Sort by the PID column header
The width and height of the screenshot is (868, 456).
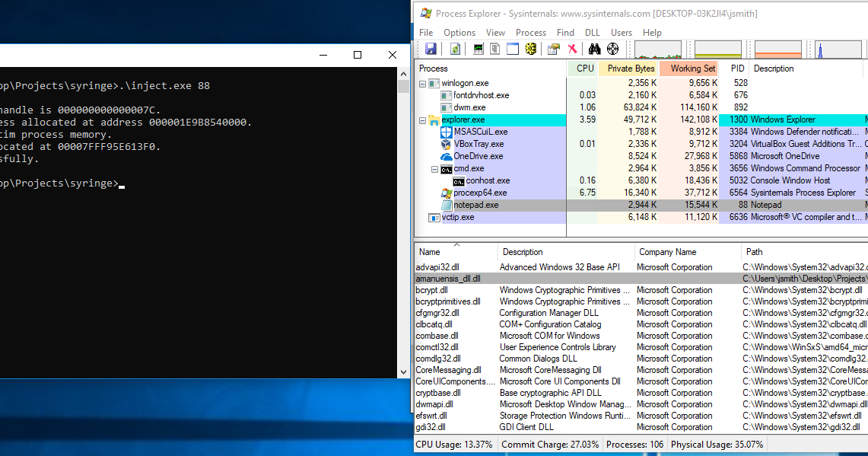click(734, 69)
